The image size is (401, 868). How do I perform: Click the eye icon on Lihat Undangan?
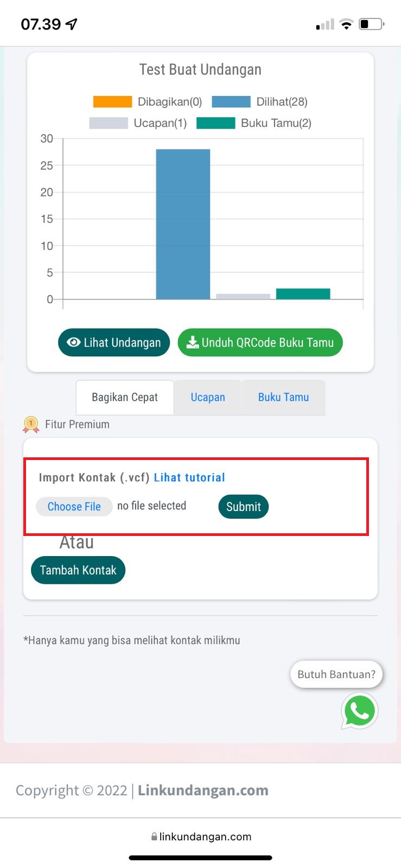pos(73,342)
